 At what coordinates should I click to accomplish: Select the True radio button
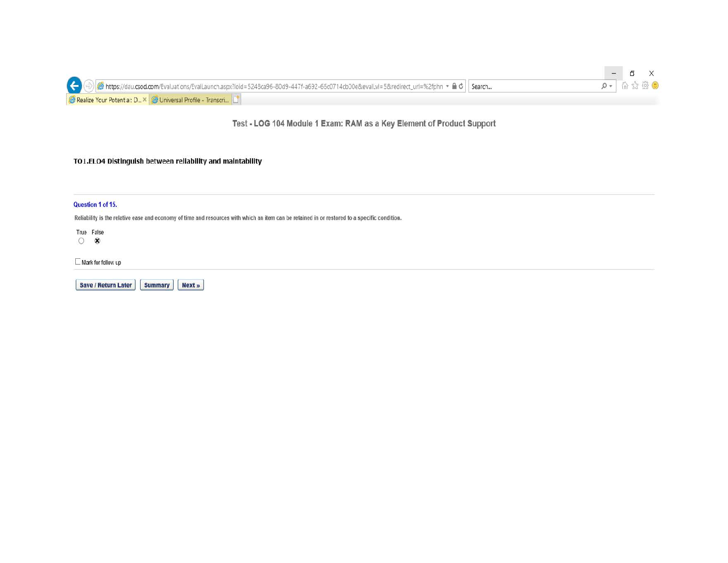coord(81,241)
